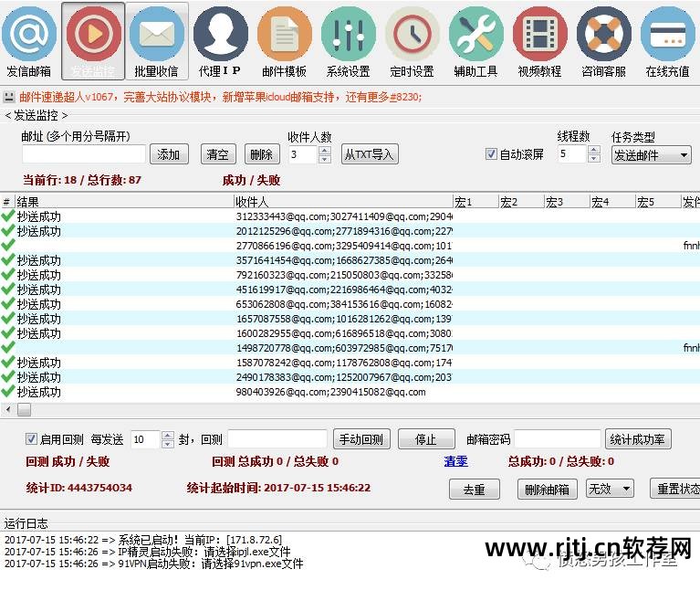Toggle 启用回测 checkbox
The height and width of the screenshot is (590, 700).
pyautogui.click(x=31, y=438)
